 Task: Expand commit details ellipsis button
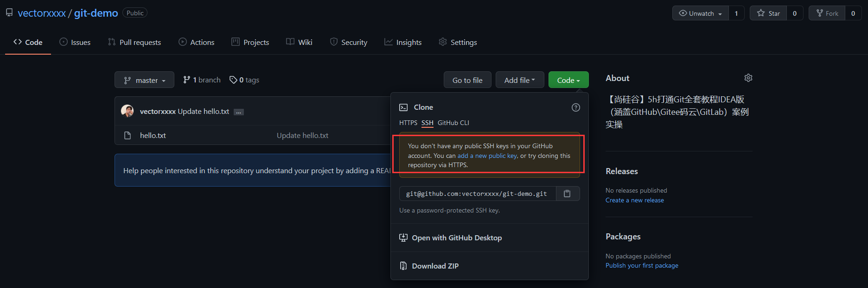click(239, 112)
